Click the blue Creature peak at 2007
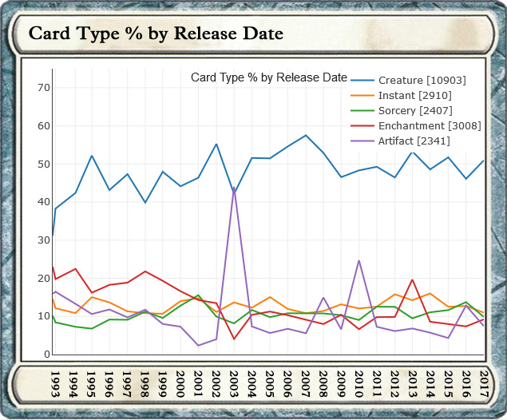This screenshot has height=420, width=507. pyautogui.click(x=306, y=135)
